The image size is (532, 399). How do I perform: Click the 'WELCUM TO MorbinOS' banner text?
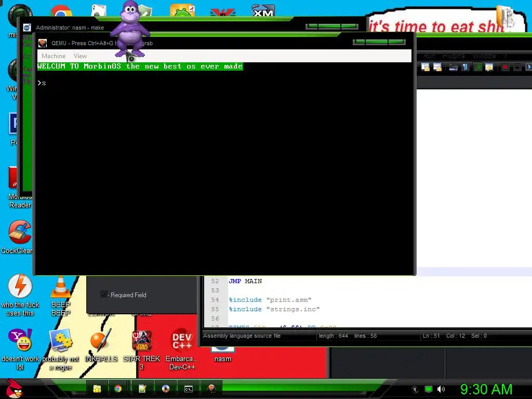(x=140, y=66)
